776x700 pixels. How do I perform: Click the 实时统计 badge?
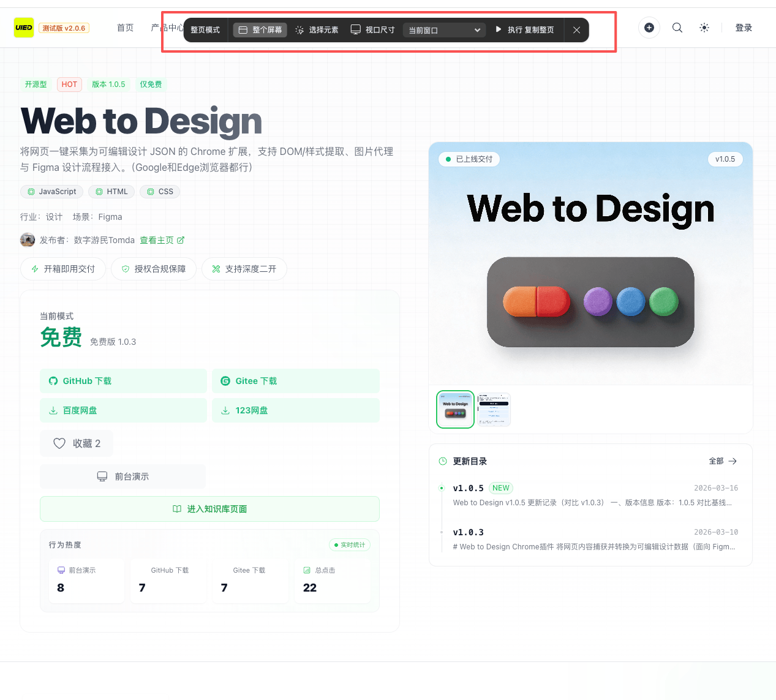(350, 545)
